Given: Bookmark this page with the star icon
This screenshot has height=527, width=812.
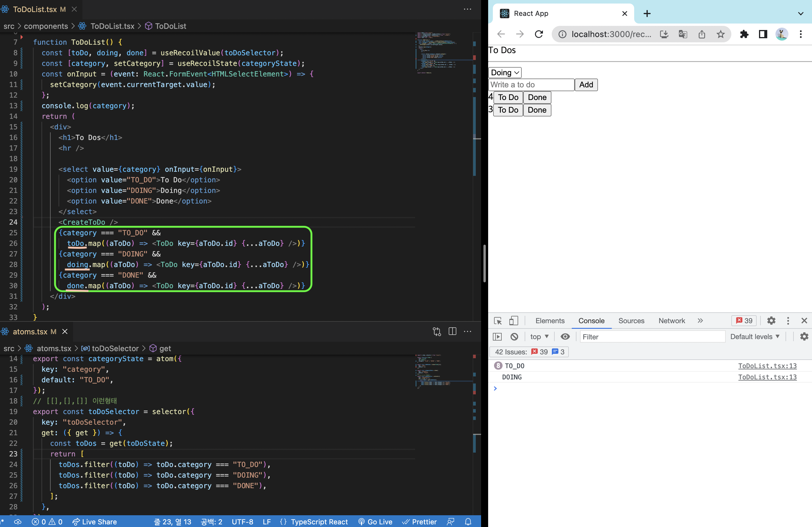Looking at the screenshot, I should point(720,34).
